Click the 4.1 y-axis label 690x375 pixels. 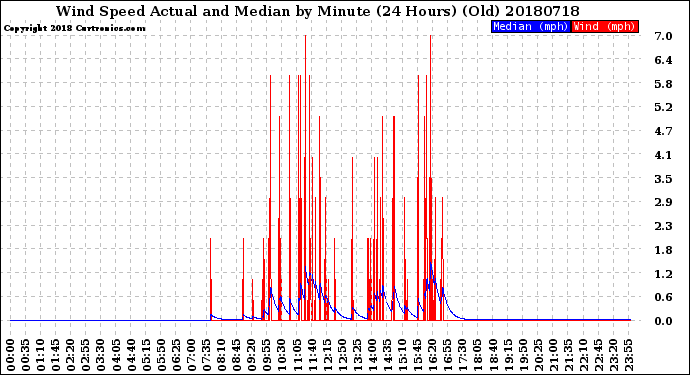click(x=663, y=154)
